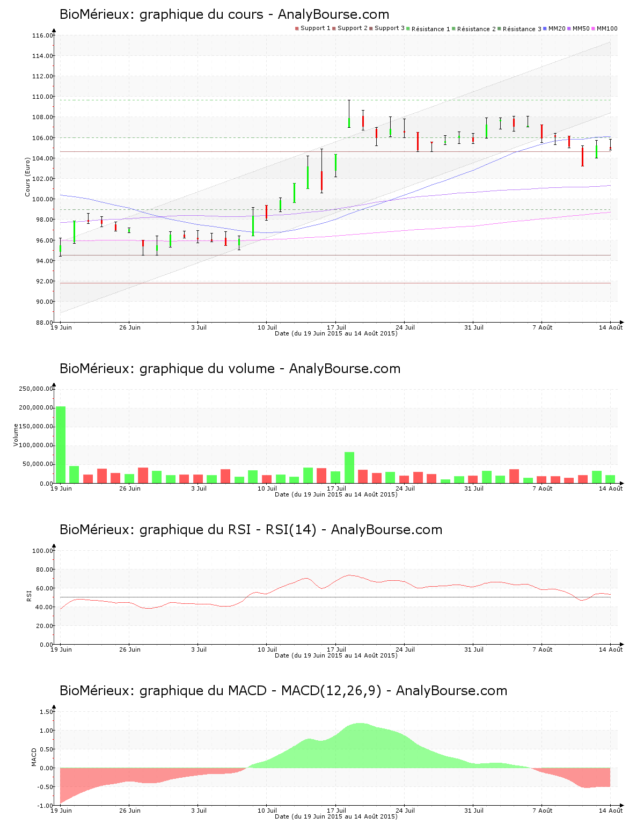Click the date range caption under RSI chart
The image size is (644, 832).
[x=336, y=655]
